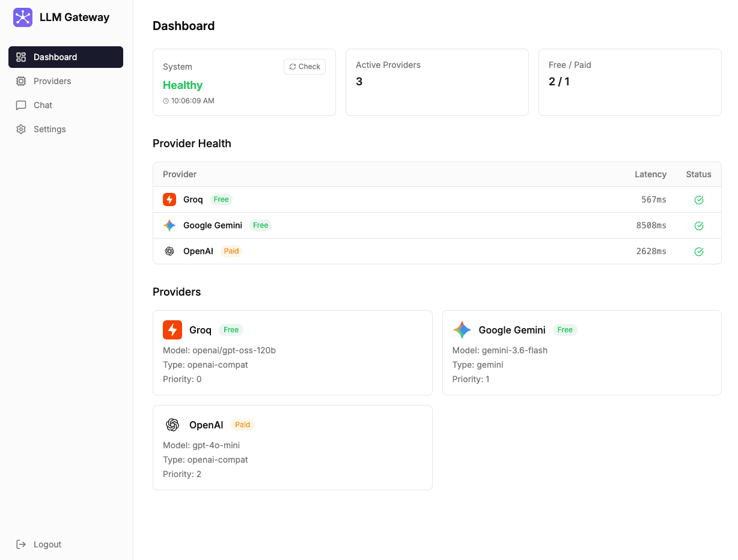Open the Chat section
The image size is (738, 560).
coord(66,105)
